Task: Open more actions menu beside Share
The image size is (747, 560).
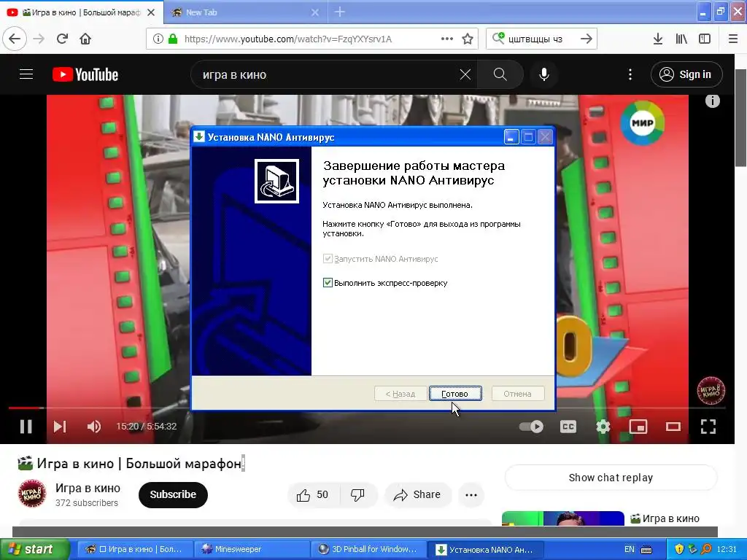Action: tap(471, 495)
